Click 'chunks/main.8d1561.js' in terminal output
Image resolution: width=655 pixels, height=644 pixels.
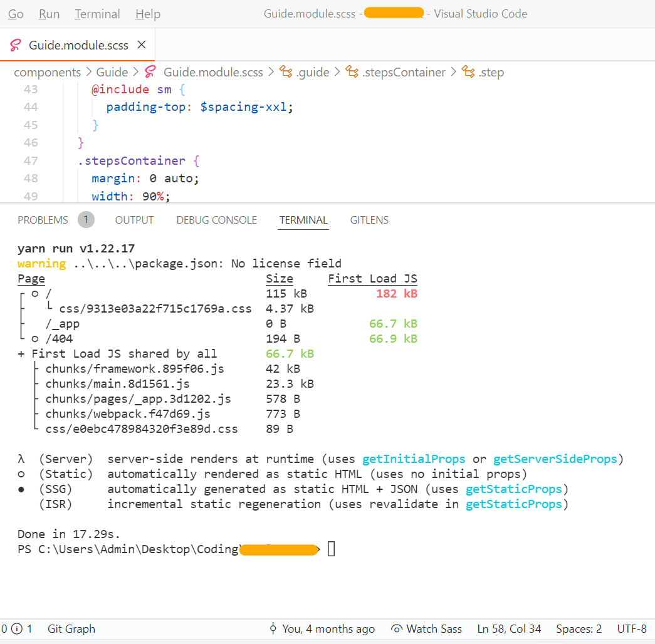coord(117,384)
